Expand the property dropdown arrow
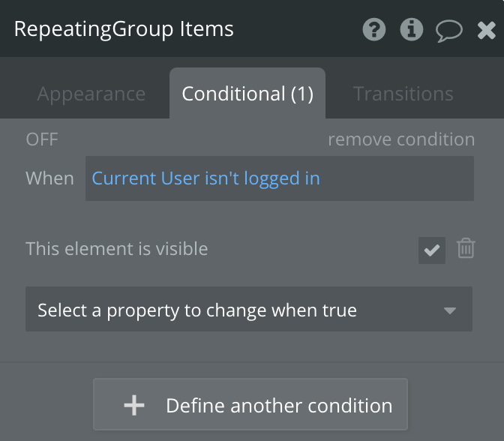 pyautogui.click(x=449, y=310)
